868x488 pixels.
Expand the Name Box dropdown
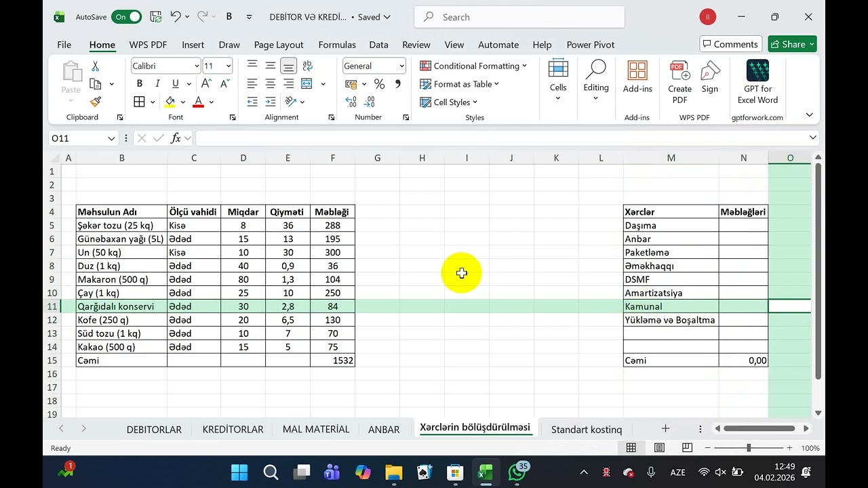pyautogui.click(x=111, y=138)
